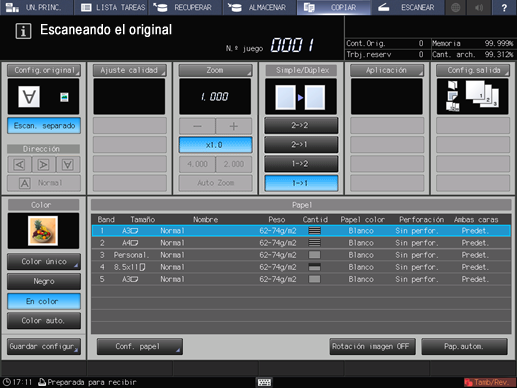
Task: Open the on-screen keyboard icon
Action: click(x=265, y=382)
